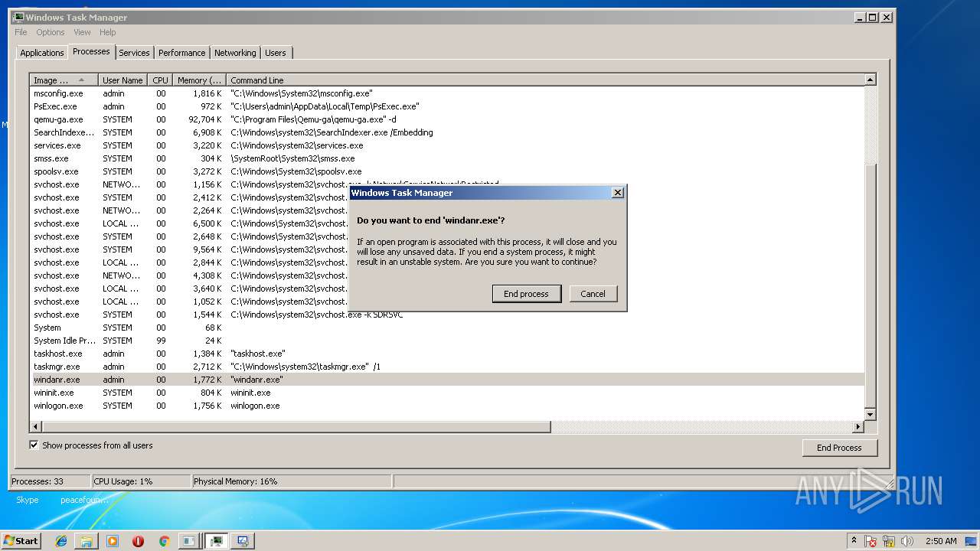The image size is (980, 551).
Task: Select the System Idle Process row
Action: tap(447, 341)
